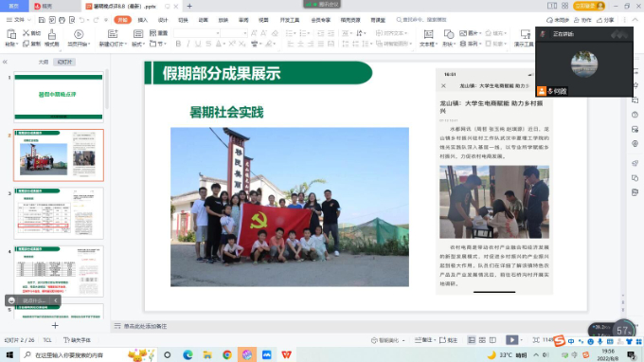Screen dimensions: 644x362
Task: Click the Share button
Action: click(605, 20)
